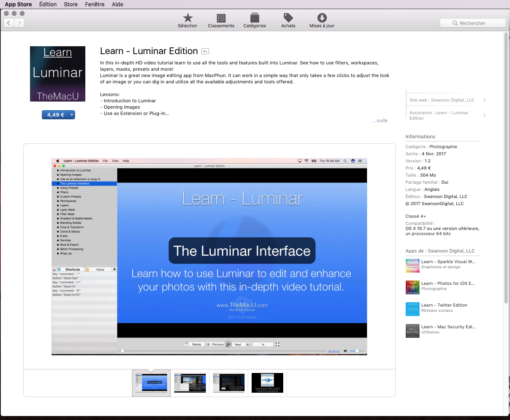Buy the app for 4,49 €
This screenshot has height=420, width=510.
click(x=55, y=115)
